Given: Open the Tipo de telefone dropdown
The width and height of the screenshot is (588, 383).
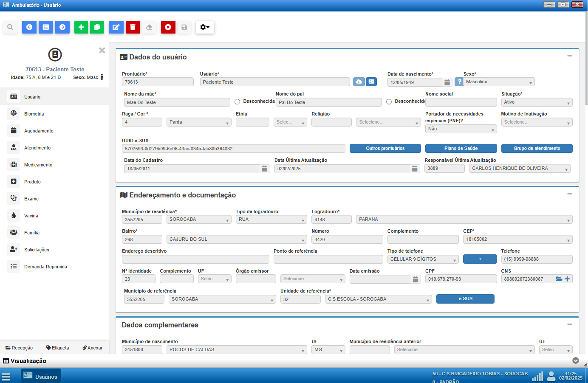Looking at the screenshot, I should 423,259.
